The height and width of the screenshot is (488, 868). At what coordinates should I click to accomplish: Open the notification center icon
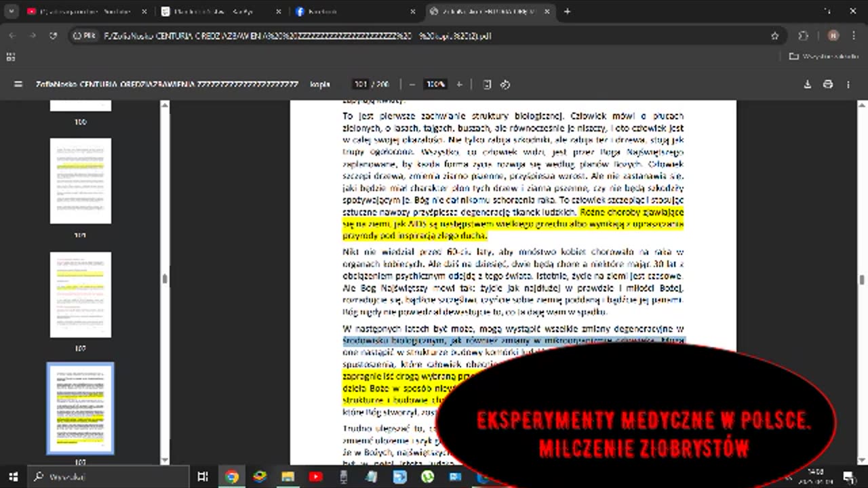coord(848,476)
